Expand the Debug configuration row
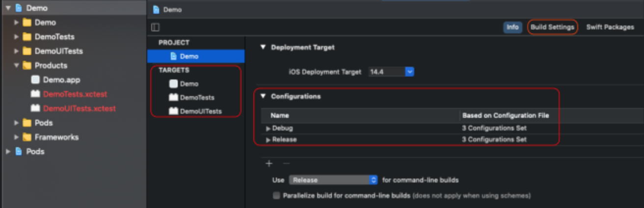This screenshot has width=644, height=208. [x=268, y=129]
